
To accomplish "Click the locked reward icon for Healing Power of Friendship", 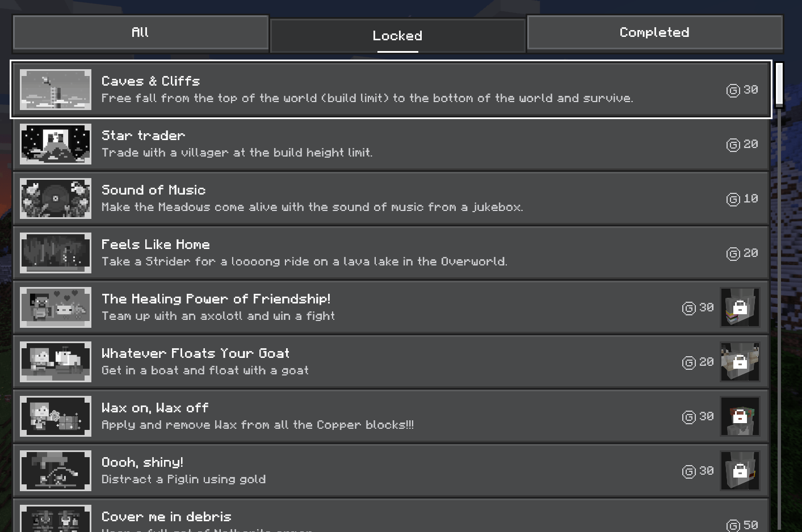I will (740, 307).
